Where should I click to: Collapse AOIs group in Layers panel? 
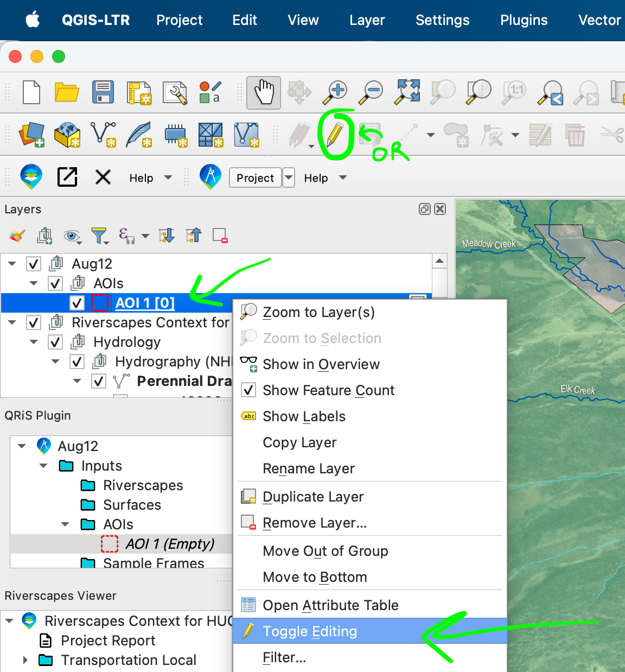pos(34,283)
